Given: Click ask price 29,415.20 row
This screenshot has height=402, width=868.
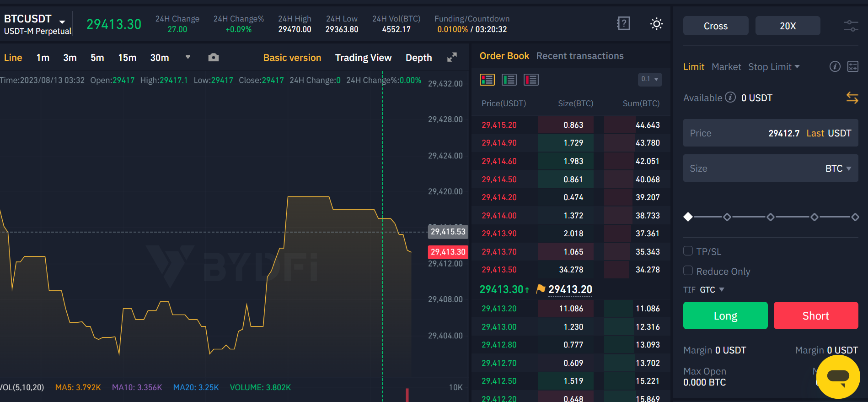Looking at the screenshot, I should point(571,125).
